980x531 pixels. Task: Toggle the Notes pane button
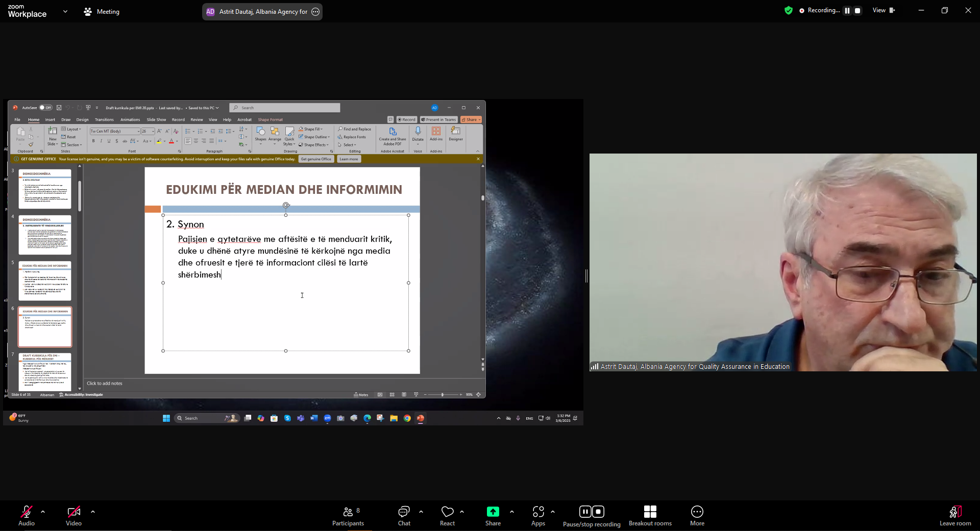click(361, 395)
